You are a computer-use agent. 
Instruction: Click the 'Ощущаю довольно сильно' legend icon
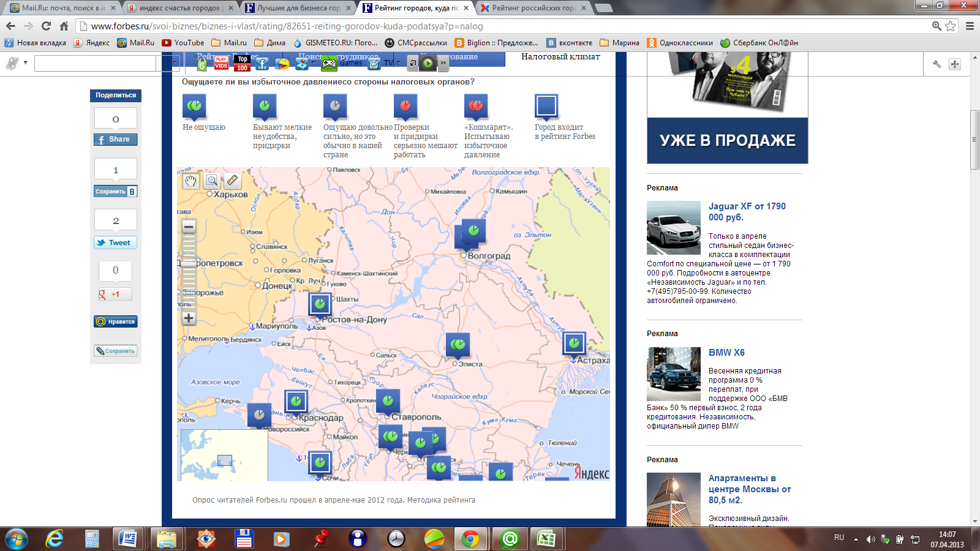[x=335, y=106]
